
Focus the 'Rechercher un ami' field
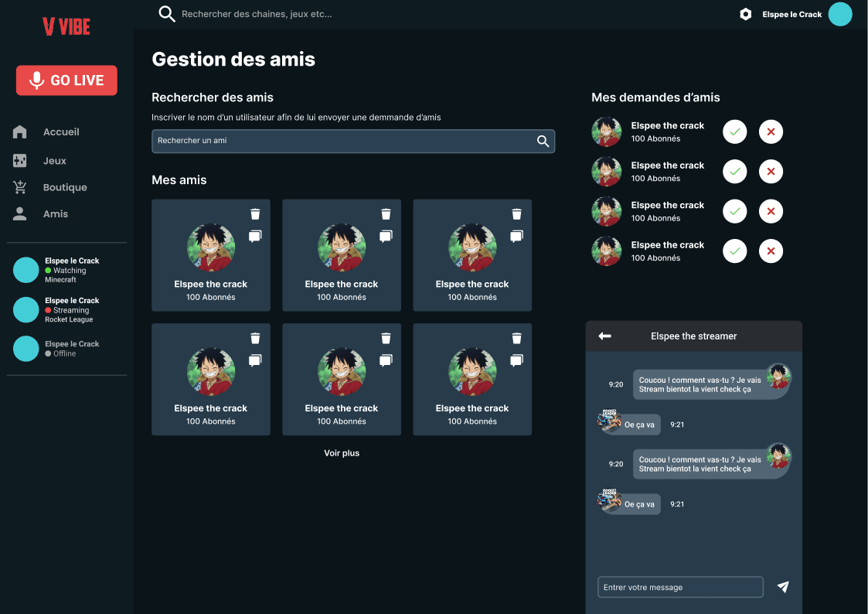[353, 142]
